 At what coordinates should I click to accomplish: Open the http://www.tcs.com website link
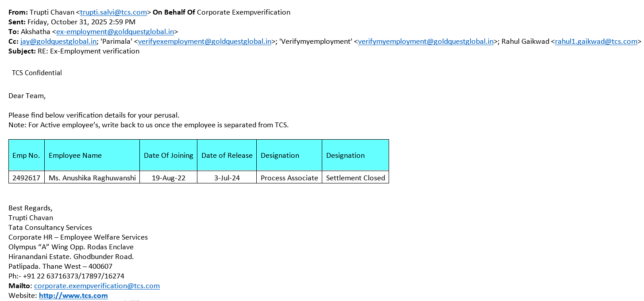(x=73, y=296)
